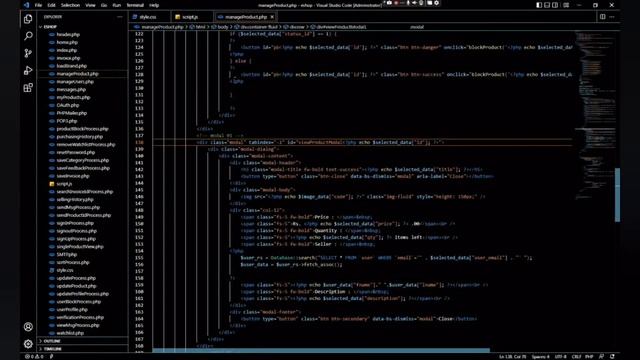Click UTF-8 encoding in status bar
This screenshot has width=640, height=360.
(x=560, y=356)
